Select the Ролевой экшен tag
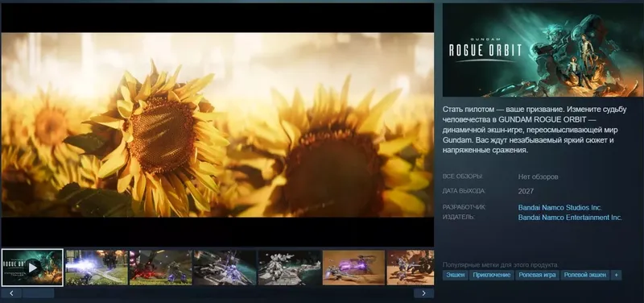The height and width of the screenshot is (303, 644). click(x=585, y=275)
